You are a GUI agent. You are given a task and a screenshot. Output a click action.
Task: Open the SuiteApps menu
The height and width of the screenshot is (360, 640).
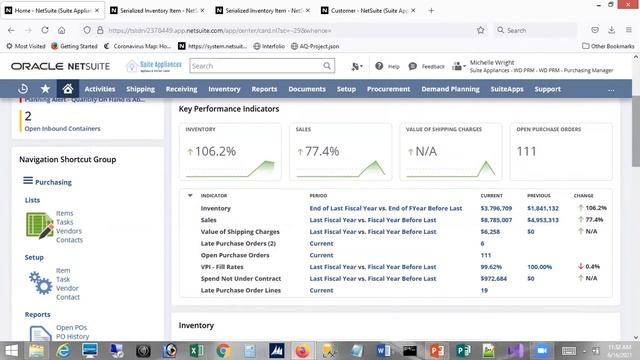point(507,89)
